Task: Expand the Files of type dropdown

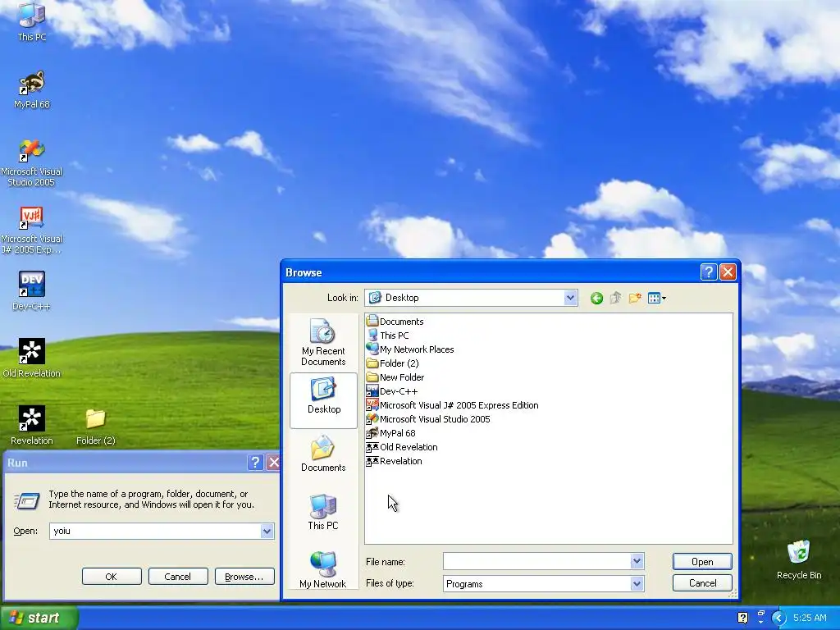Action: coord(637,584)
